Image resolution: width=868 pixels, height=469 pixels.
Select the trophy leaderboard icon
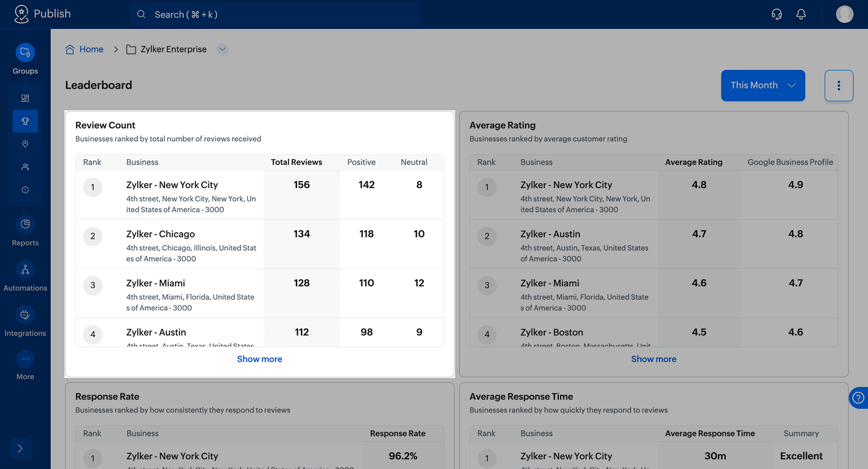25,121
